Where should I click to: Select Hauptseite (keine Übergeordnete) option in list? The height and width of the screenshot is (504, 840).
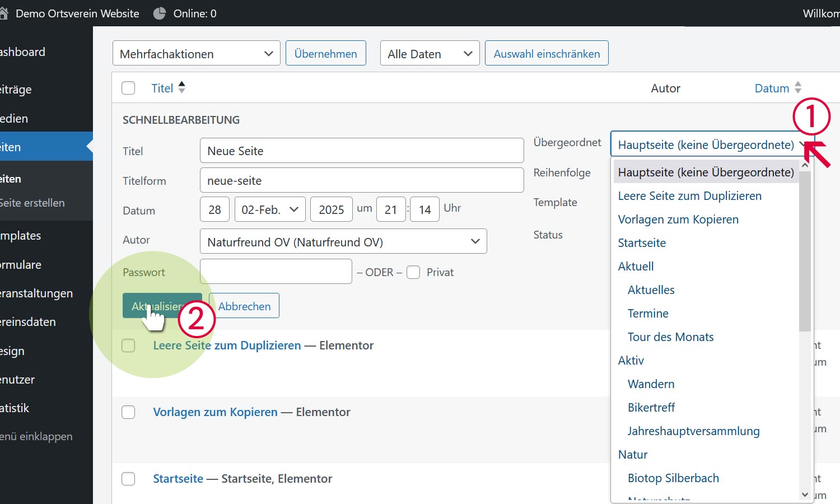pyautogui.click(x=706, y=172)
